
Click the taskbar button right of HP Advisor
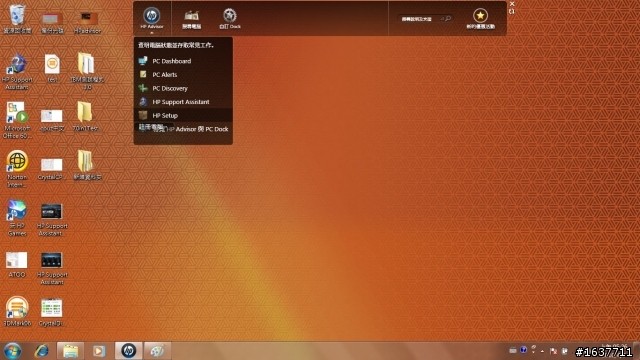tap(158, 351)
